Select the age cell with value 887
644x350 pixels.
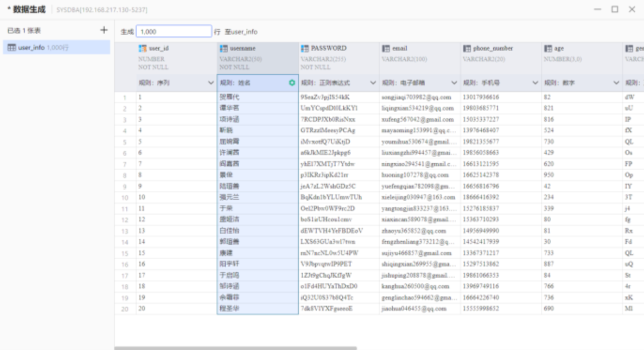pyautogui.click(x=582, y=264)
